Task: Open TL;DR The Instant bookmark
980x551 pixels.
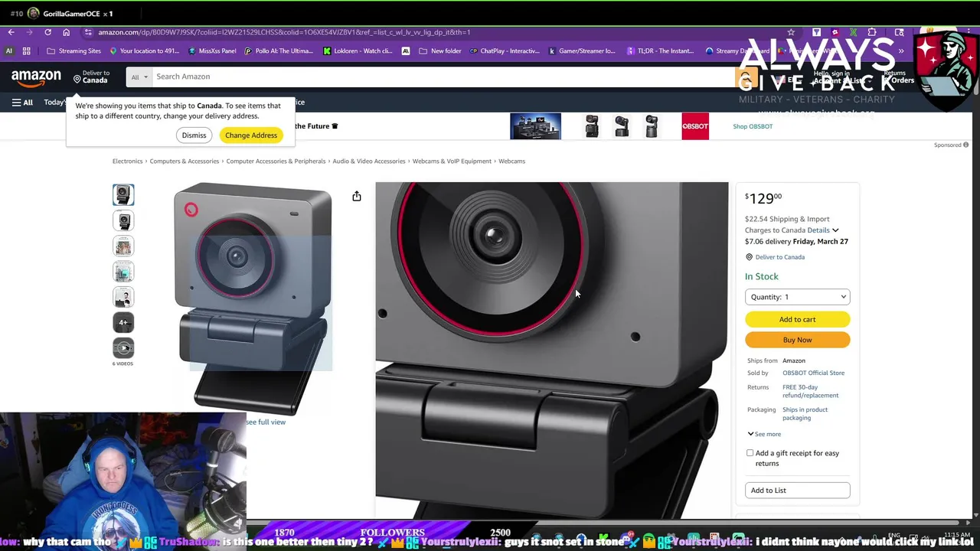Action: tap(661, 51)
